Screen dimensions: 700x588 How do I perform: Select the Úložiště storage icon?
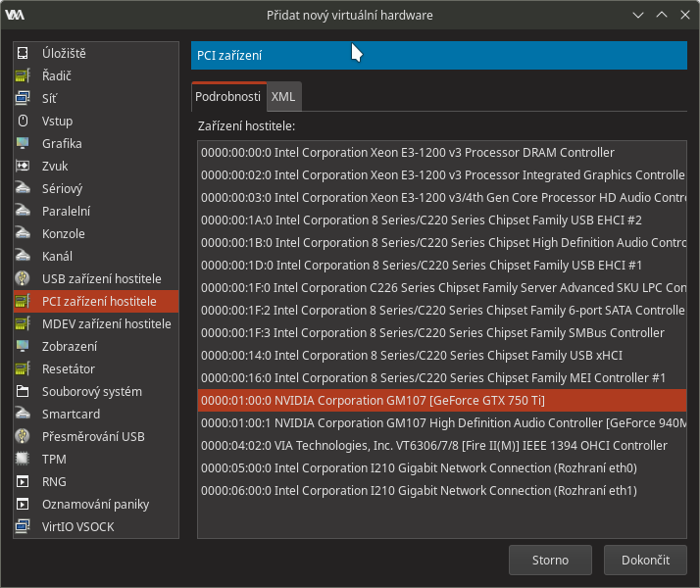tap(23, 53)
